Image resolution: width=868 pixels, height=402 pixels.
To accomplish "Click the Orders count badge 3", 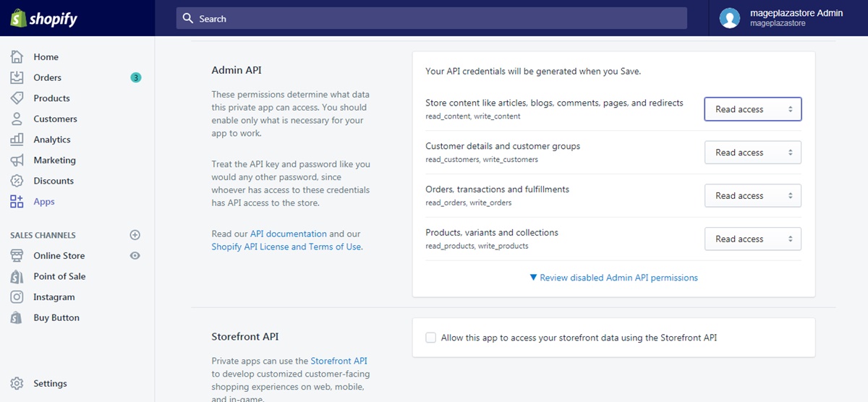I will coord(135,77).
